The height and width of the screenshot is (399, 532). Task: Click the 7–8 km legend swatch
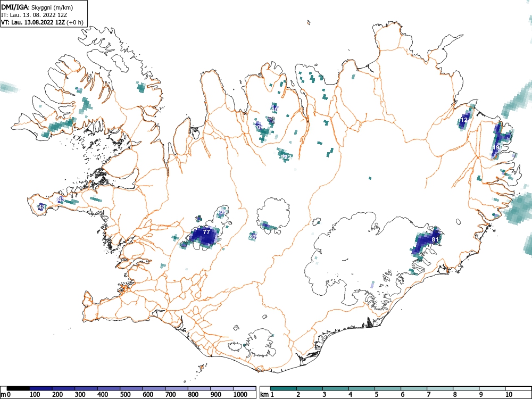[440, 388]
